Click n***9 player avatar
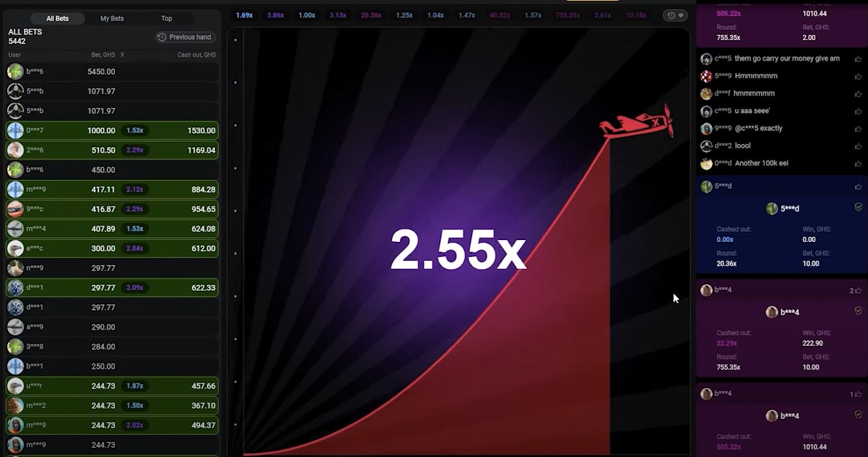Screen dimensions: 868x457 pos(15,268)
